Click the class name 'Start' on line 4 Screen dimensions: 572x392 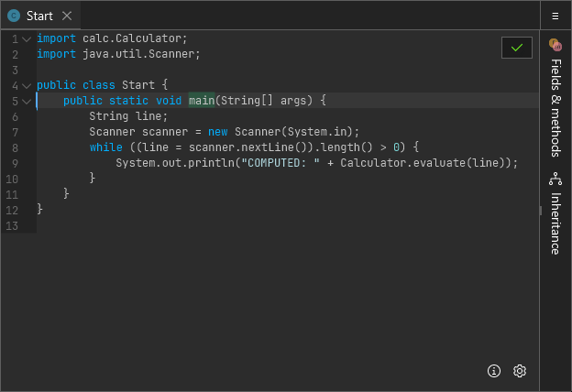[x=138, y=85]
